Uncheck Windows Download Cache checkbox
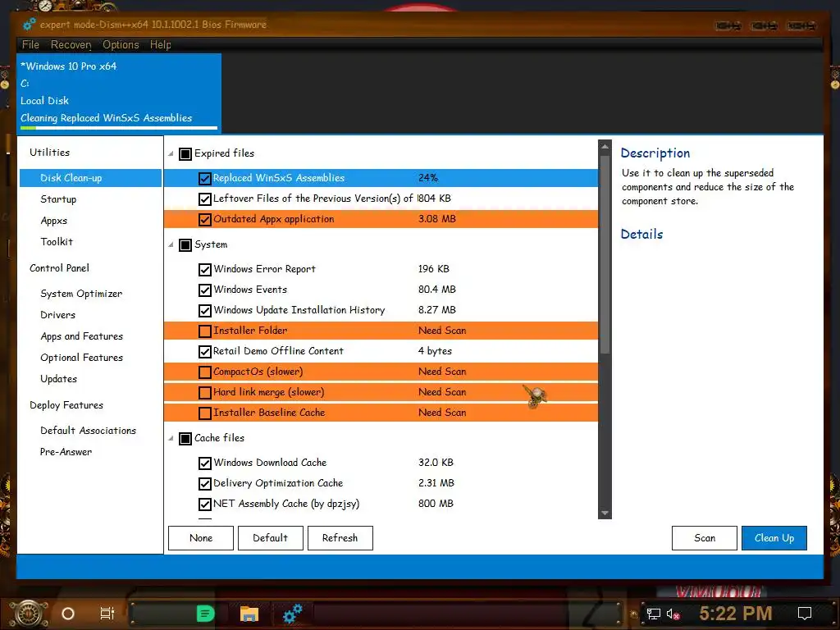 tap(204, 463)
